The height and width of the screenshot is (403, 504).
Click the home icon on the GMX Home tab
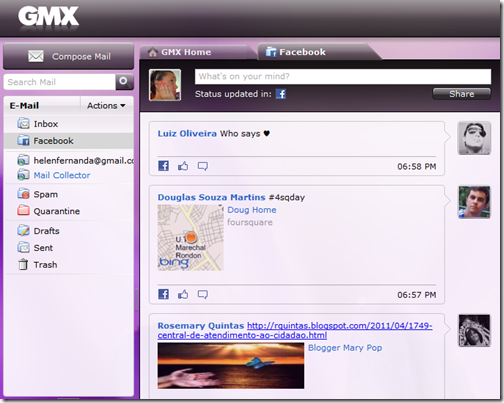click(153, 52)
